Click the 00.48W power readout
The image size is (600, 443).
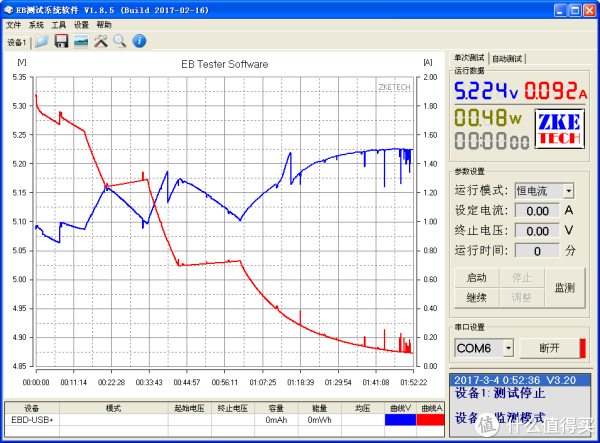point(488,117)
